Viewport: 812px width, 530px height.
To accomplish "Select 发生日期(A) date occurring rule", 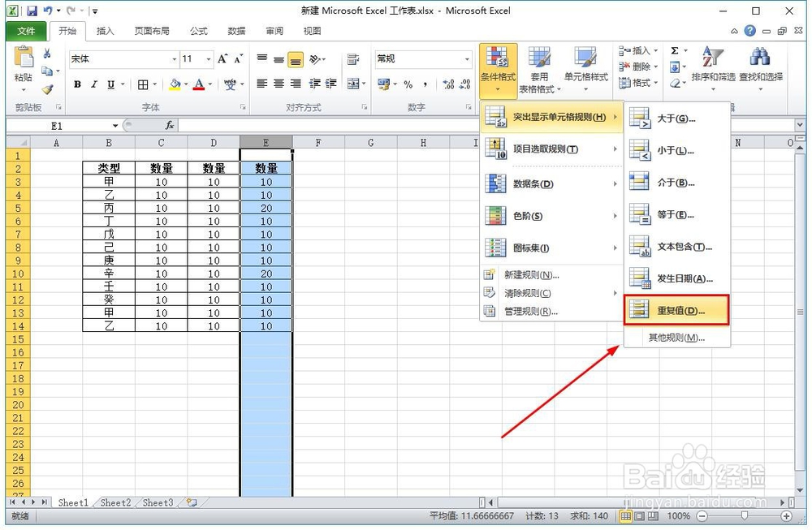I will point(677,278).
